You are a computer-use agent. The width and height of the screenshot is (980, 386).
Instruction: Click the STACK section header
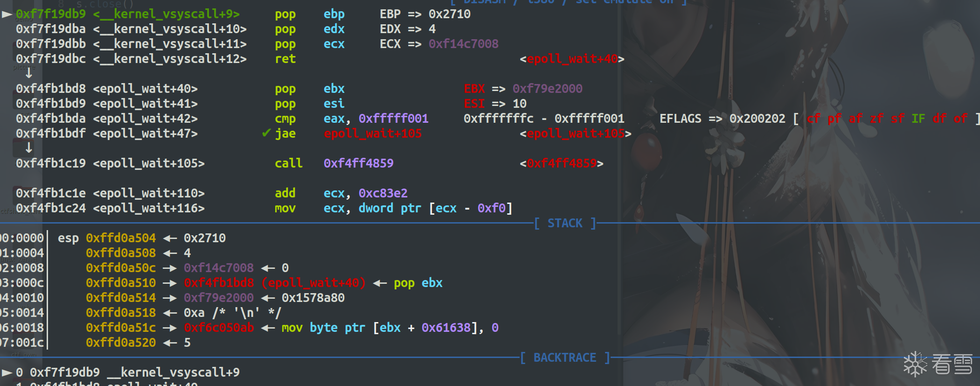(x=565, y=223)
